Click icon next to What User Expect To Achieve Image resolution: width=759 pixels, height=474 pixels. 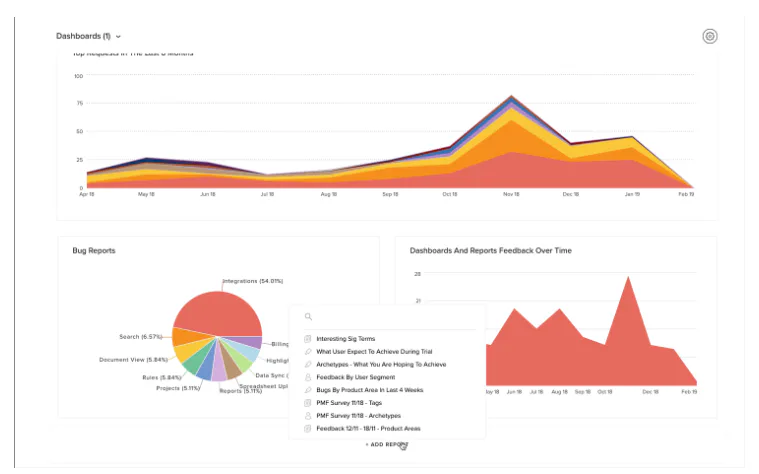tap(307, 352)
